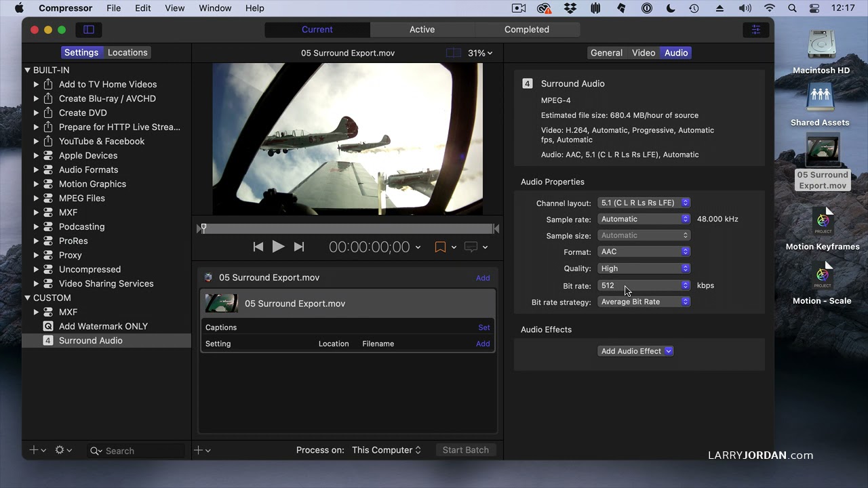Image resolution: width=868 pixels, height=488 pixels.
Task: Play the preview video
Action: 278,247
